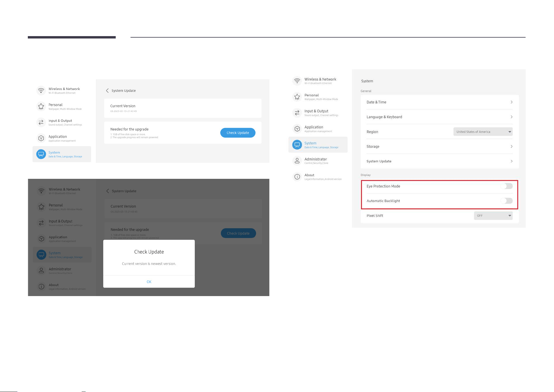The image size is (554, 392).
Task: Click the 'Display' section label
Action: (x=365, y=175)
